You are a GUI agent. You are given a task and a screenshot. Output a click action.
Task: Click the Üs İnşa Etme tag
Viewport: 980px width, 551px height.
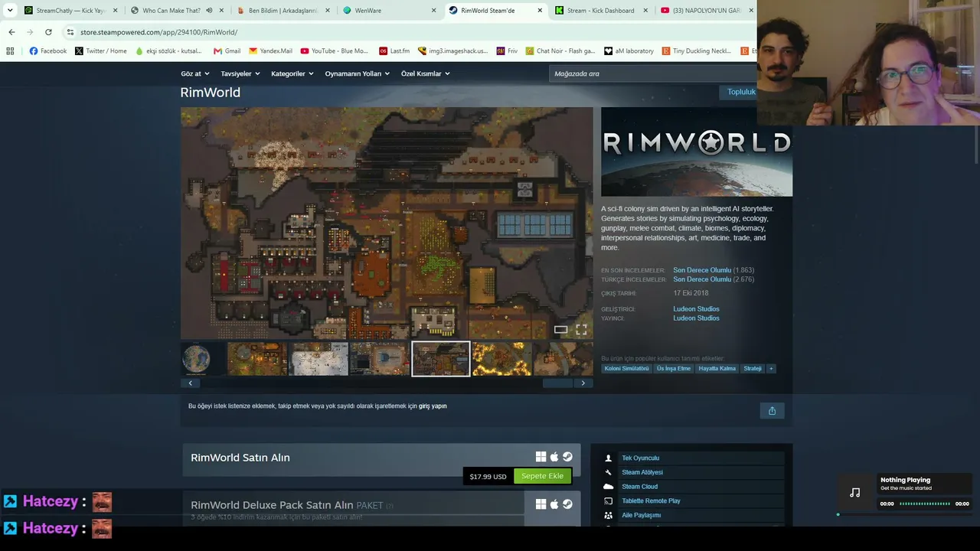674,369
